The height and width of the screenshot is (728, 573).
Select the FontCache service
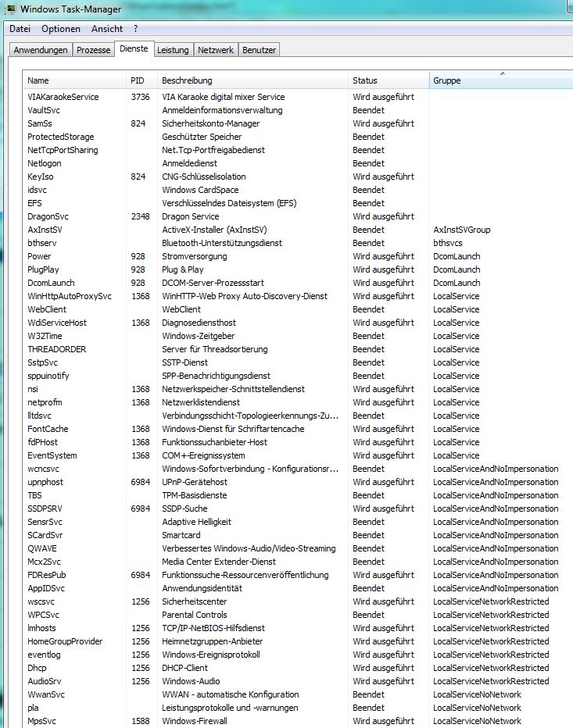48,429
